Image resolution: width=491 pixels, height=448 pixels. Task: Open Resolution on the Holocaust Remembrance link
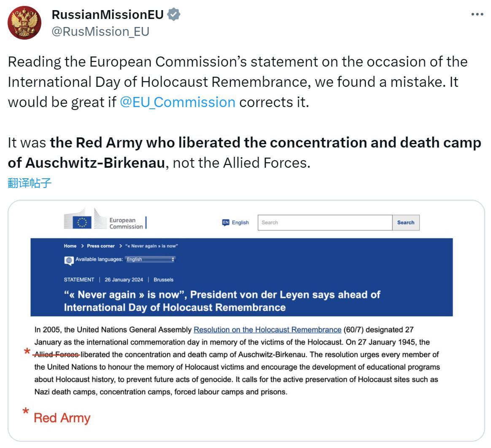(x=267, y=330)
